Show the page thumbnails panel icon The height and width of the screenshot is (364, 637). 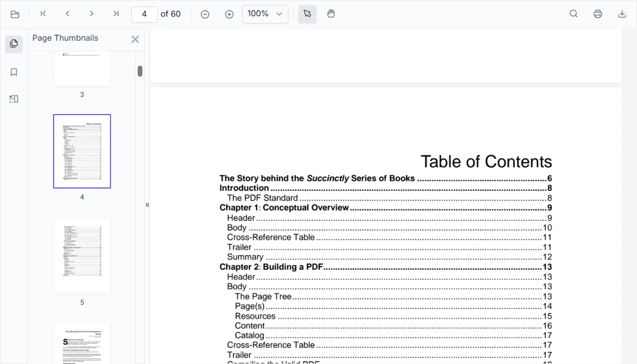pyautogui.click(x=14, y=44)
